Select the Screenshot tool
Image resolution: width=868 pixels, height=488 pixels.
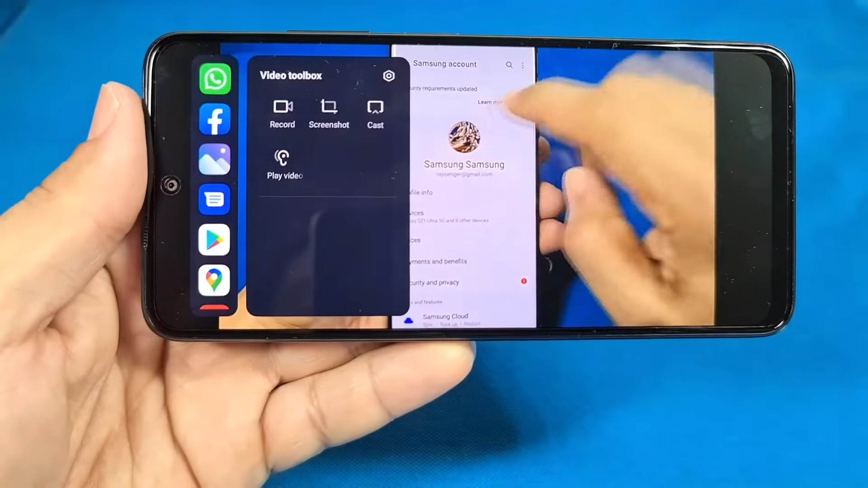[x=328, y=113]
